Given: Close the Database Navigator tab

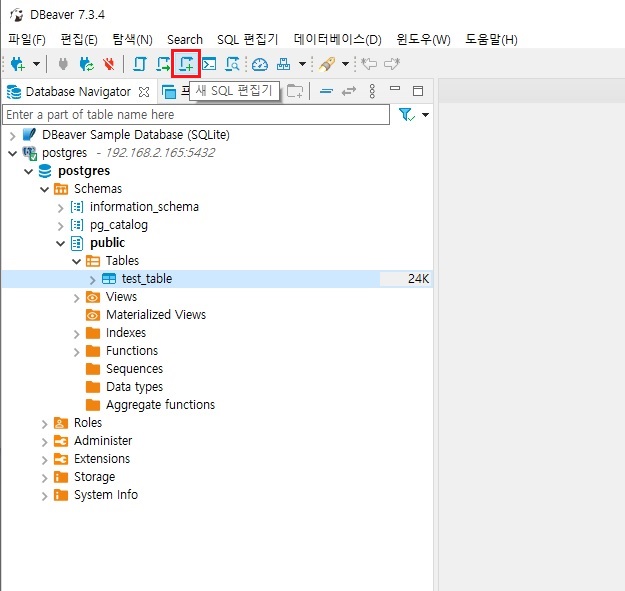Looking at the screenshot, I should point(144,92).
